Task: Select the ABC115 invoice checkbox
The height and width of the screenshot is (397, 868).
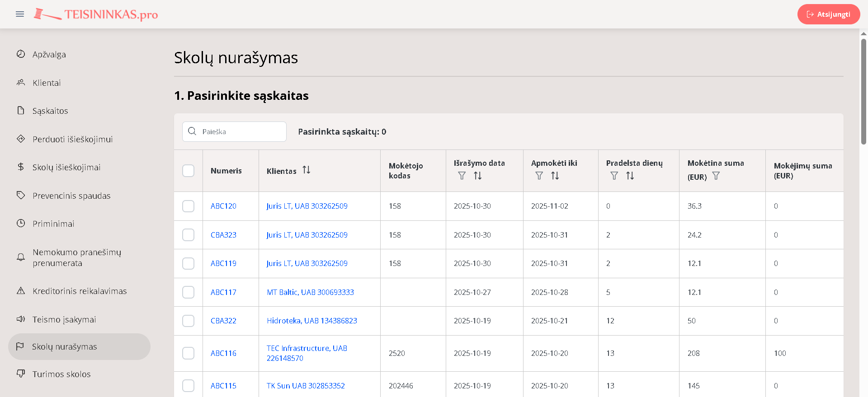Action: point(189,386)
